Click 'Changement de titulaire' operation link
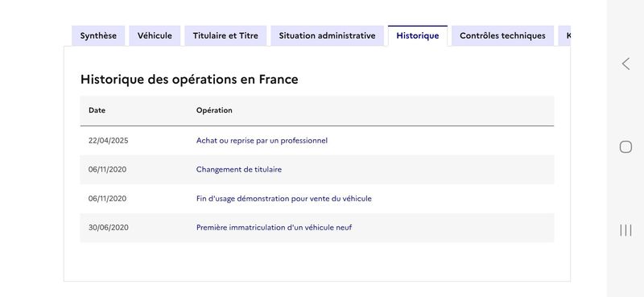This screenshot has width=644, height=297. click(239, 169)
